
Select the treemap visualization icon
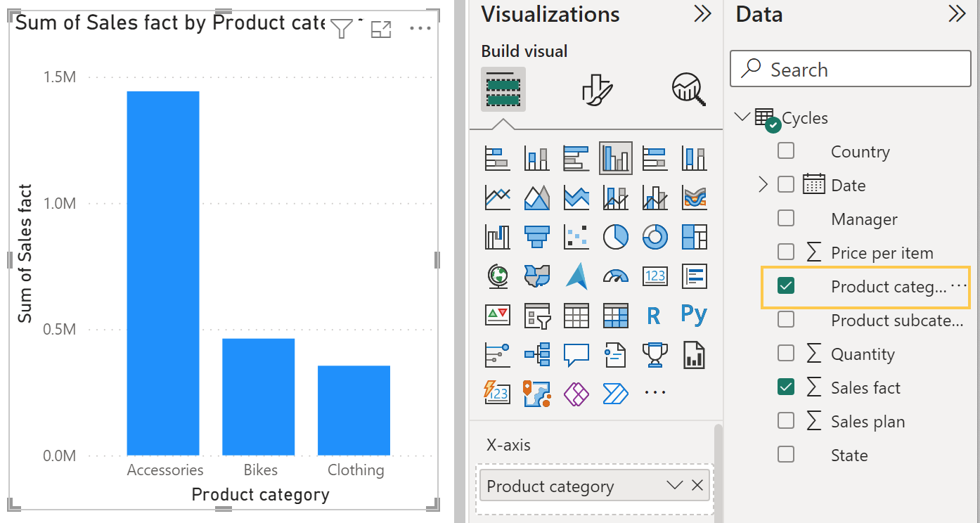[x=695, y=237]
